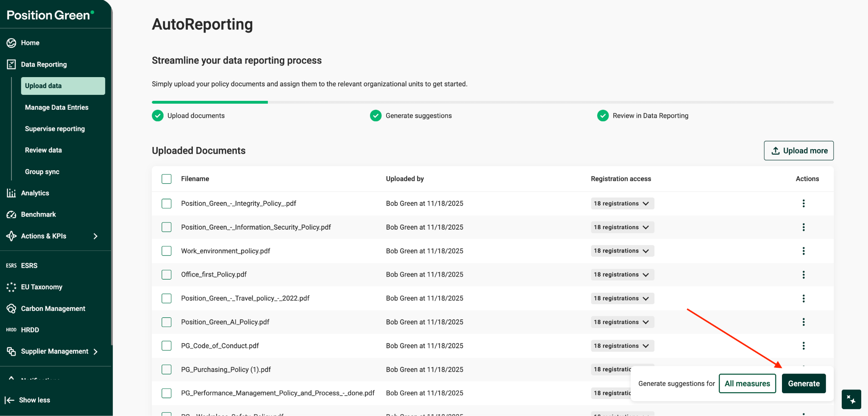Open actions menu for Information Security Policy row
Screen dimensions: 868x416
[804, 227]
